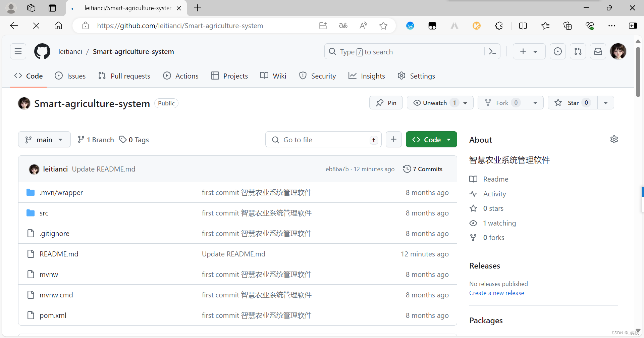Click the browser Back arrow
This screenshot has width=644, height=338.
[x=14, y=26]
